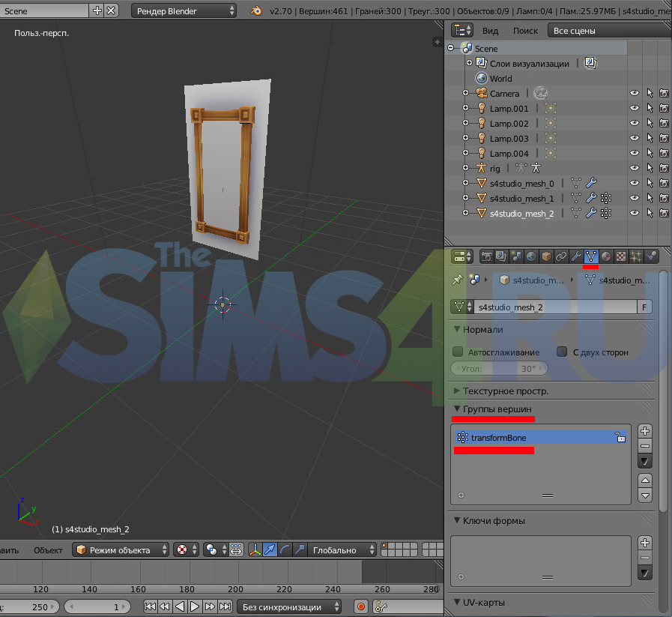Open the Вид menu in outliner
Screen dimensions: 672x617
pyautogui.click(x=490, y=31)
